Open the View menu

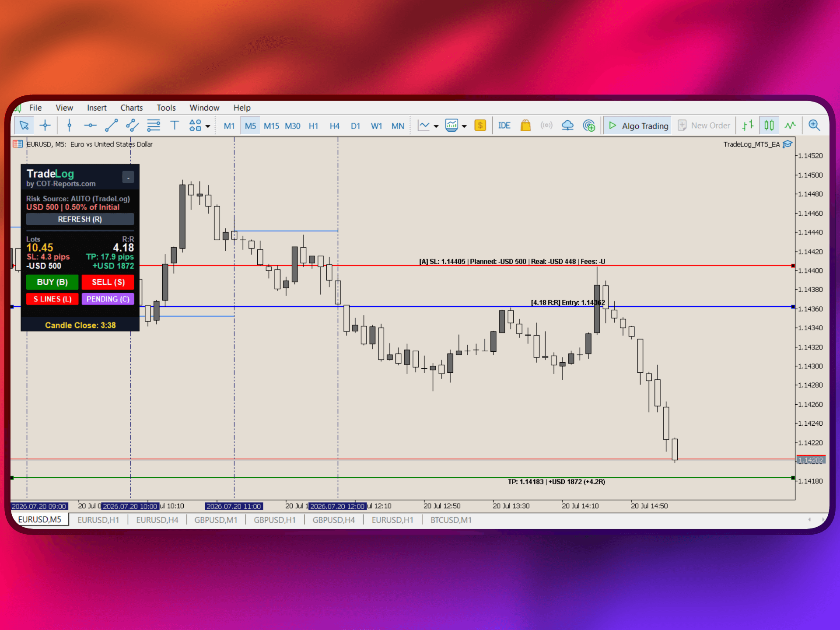tap(64, 108)
